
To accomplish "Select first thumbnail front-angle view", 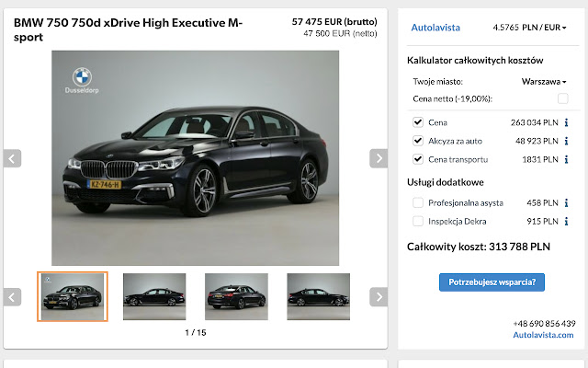I will pos(73,296).
